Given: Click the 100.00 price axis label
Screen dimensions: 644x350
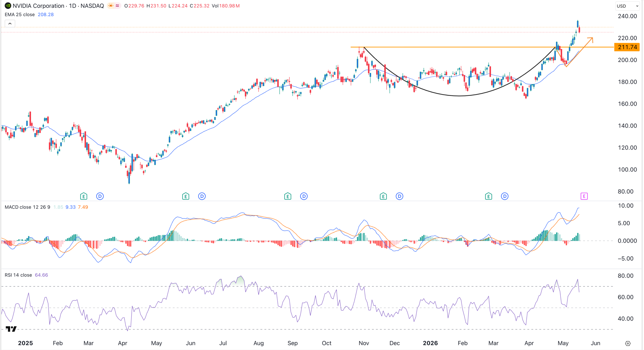Looking at the screenshot, I should pos(627,170).
